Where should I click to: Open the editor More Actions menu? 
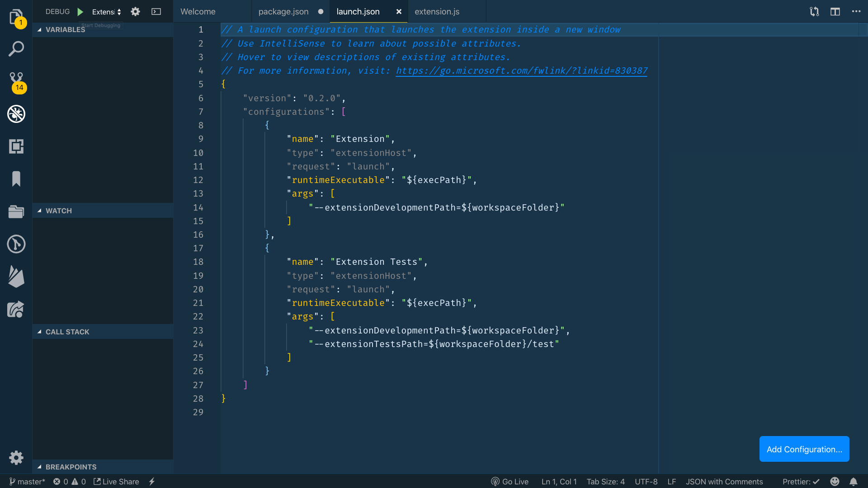click(x=856, y=12)
